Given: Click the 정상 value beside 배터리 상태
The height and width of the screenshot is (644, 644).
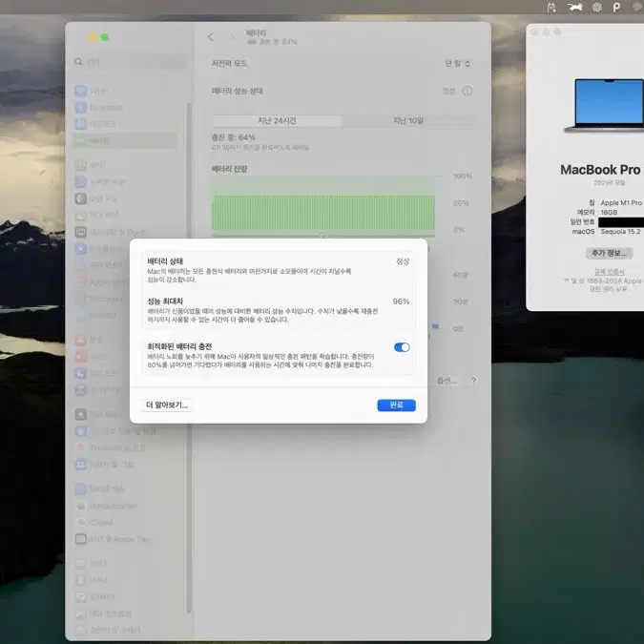Looking at the screenshot, I should (403, 261).
